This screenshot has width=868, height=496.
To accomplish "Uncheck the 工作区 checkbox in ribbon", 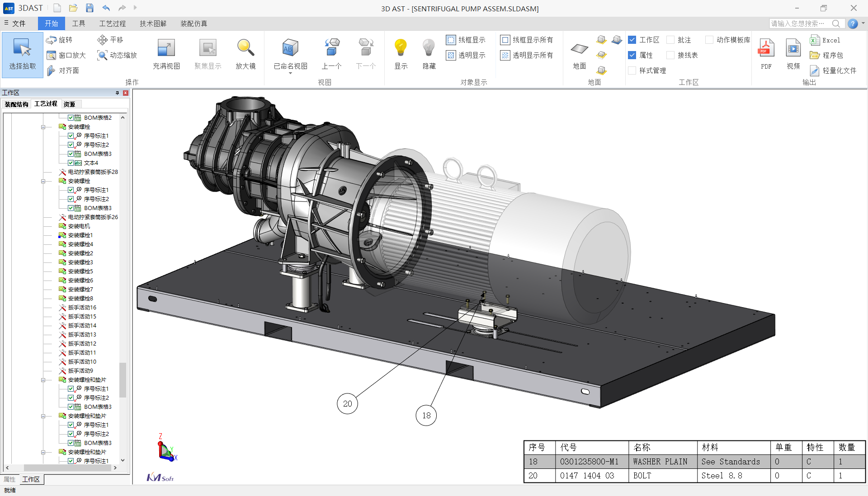I will [x=632, y=40].
